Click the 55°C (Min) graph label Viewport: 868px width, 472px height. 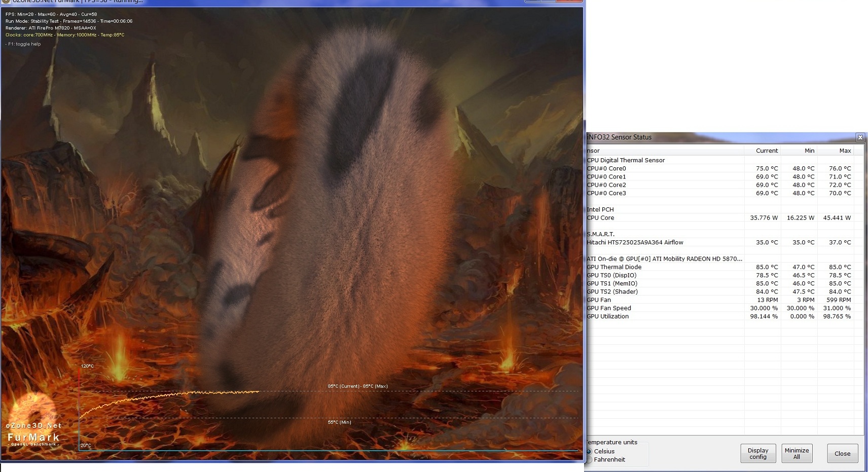[x=339, y=422]
